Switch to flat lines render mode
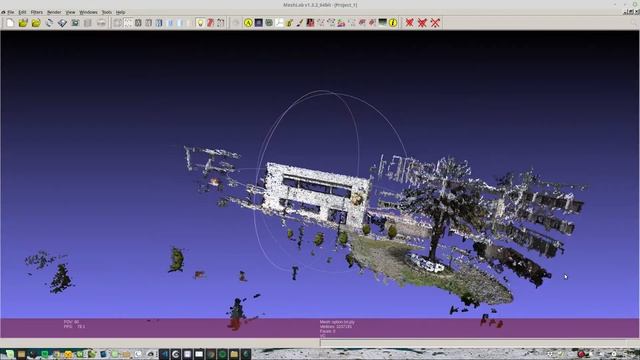The image size is (640, 360). (x=159, y=23)
